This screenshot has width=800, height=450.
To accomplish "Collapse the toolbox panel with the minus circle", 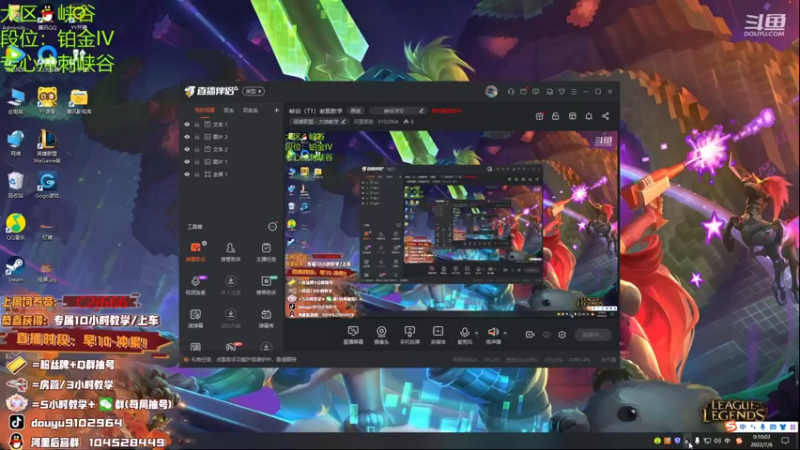I will point(272,227).
